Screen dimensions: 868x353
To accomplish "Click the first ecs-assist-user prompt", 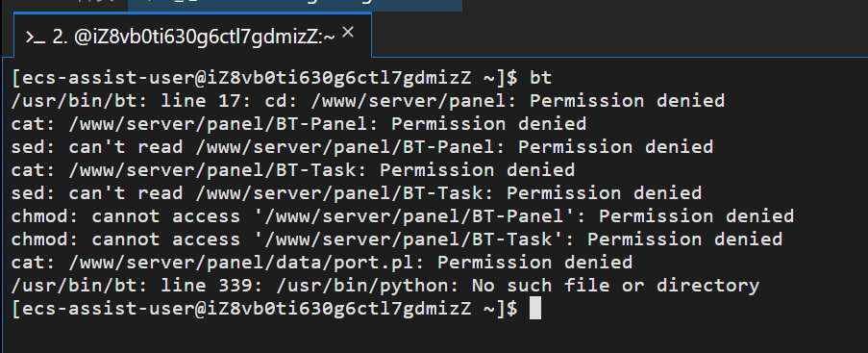I will tap(264, 78).
